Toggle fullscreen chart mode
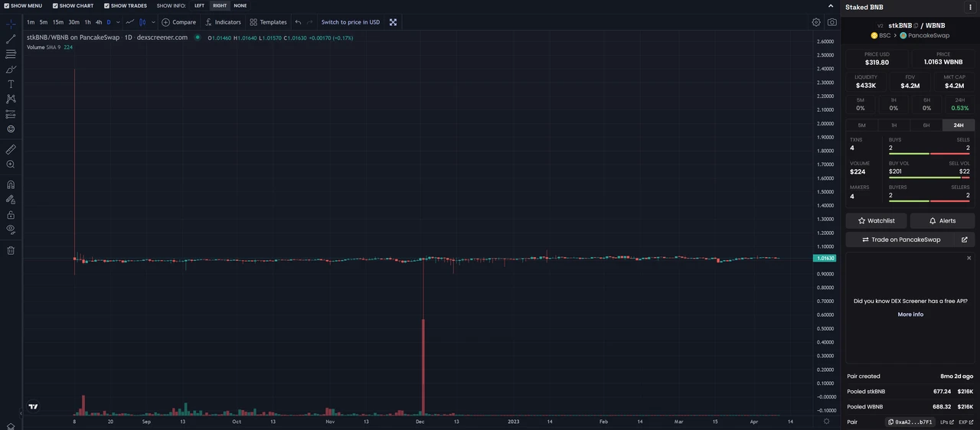 point(393,22)
